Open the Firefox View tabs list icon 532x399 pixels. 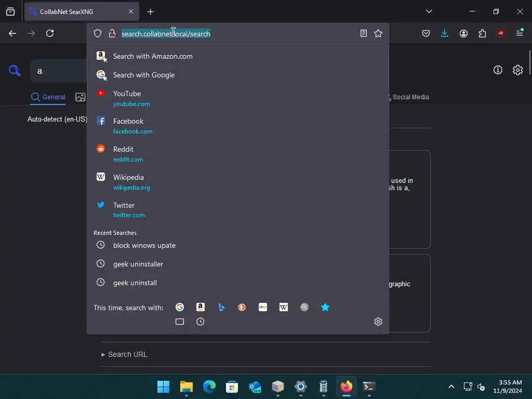pos(10,11)
